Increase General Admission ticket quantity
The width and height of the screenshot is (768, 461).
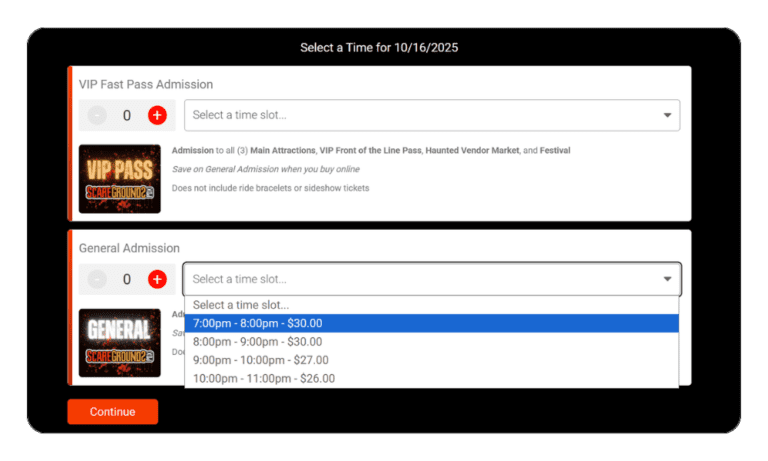pyautogui.click(x=157, y=279)
